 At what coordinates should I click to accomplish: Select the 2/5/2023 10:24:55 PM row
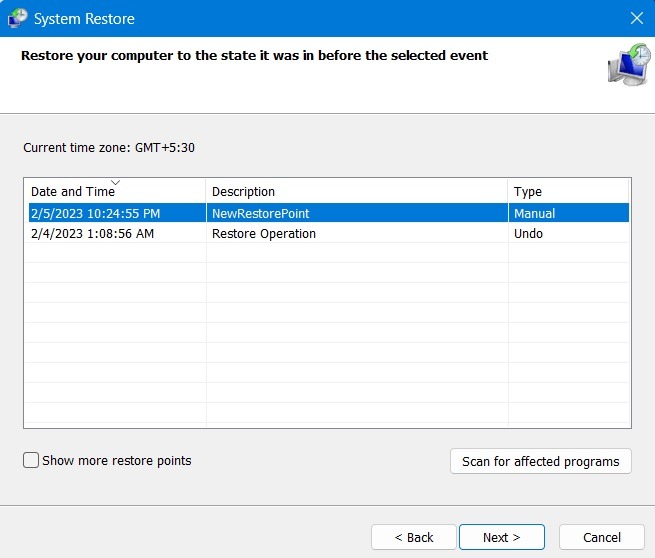[329, 213]
